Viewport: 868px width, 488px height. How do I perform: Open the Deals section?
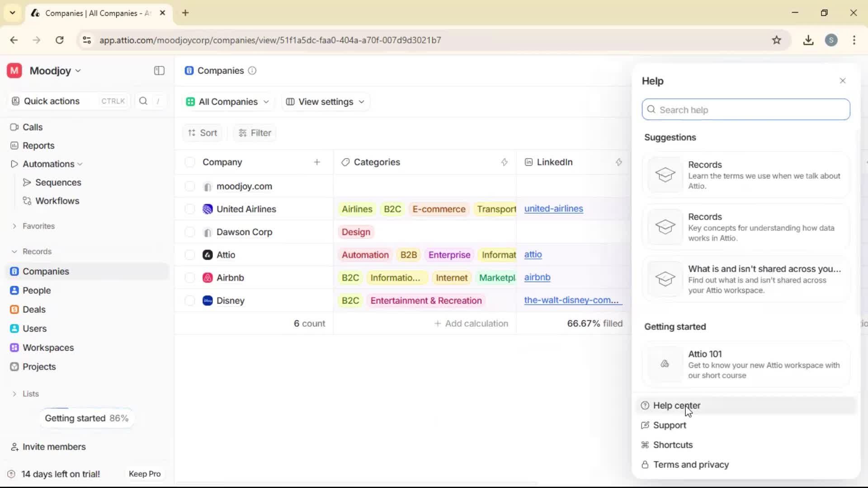click(x=33, y=310)
